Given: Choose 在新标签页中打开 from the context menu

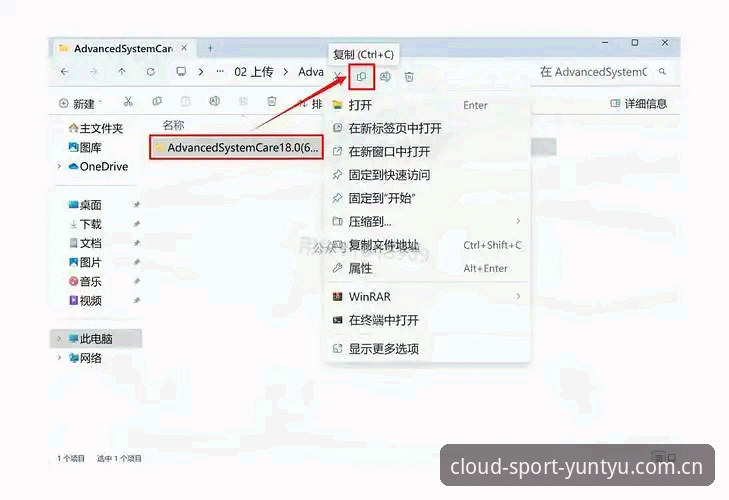Looking at the screenshot, I should (428, 128).
